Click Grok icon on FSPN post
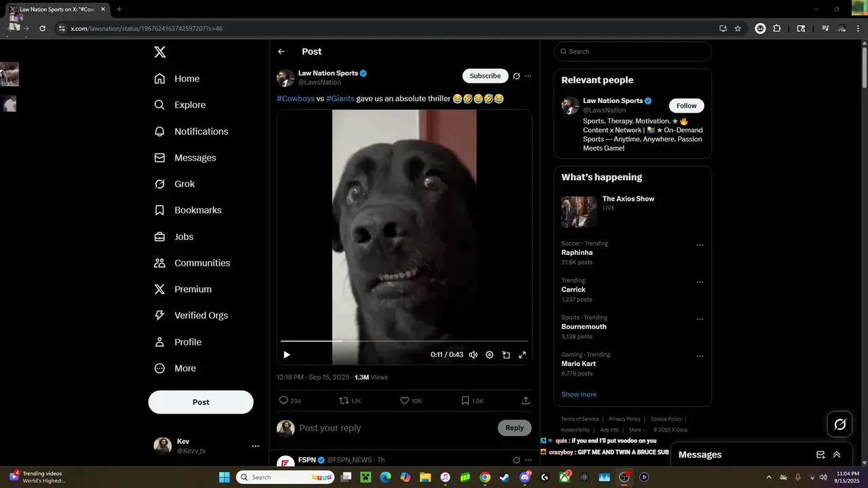This screenshot has width=868, height=488. point(517,460)
